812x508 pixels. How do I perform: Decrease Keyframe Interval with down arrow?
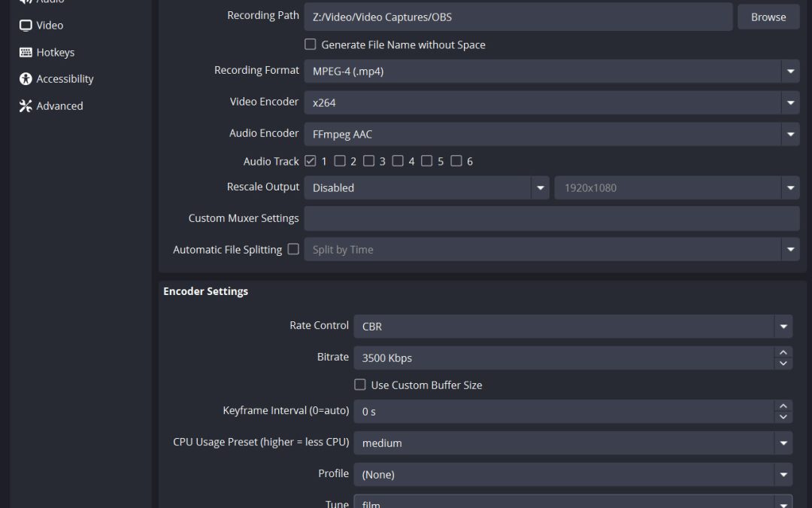[x=783, y=417]
